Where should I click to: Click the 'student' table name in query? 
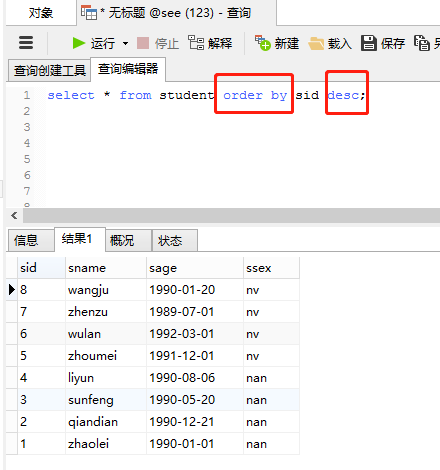click(187, 95)
